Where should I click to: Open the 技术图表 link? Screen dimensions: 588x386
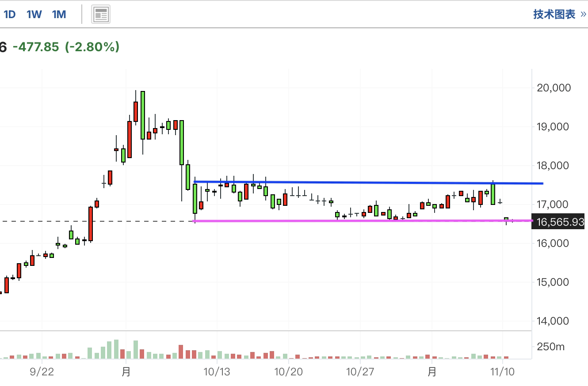[559, 15]
